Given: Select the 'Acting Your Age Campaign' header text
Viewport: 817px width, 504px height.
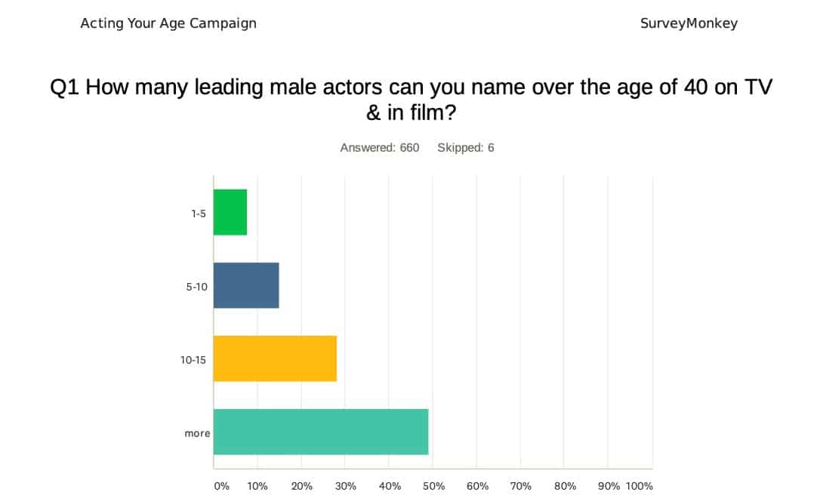Looking at the screenshot, I should pyautogui.click(x=168, y=23).
